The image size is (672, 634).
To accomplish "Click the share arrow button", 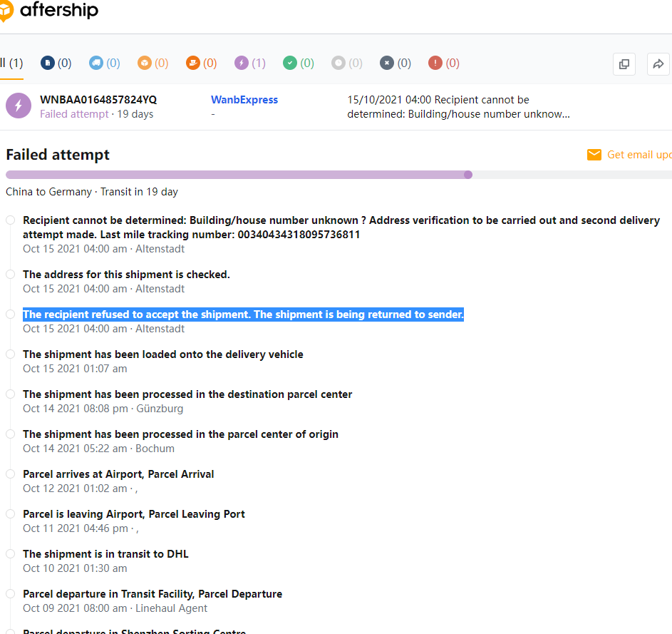I will 658,64.
